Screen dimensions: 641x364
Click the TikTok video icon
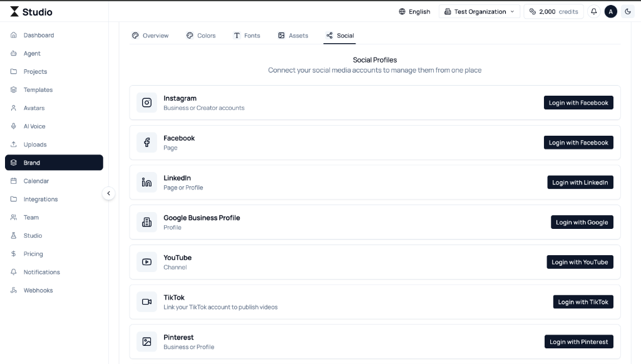(x=146, y=301)
